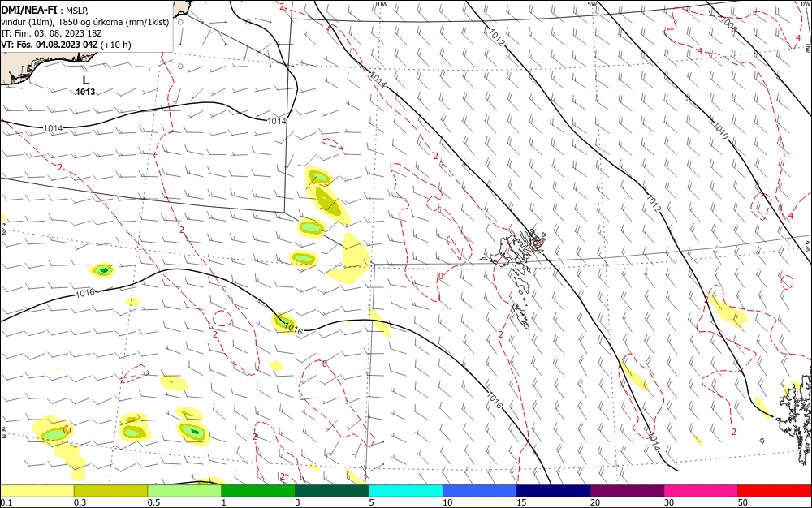This screenshot has width=812, height=508.
Task: Click the legend value 0.5
Action: [153, 502]
